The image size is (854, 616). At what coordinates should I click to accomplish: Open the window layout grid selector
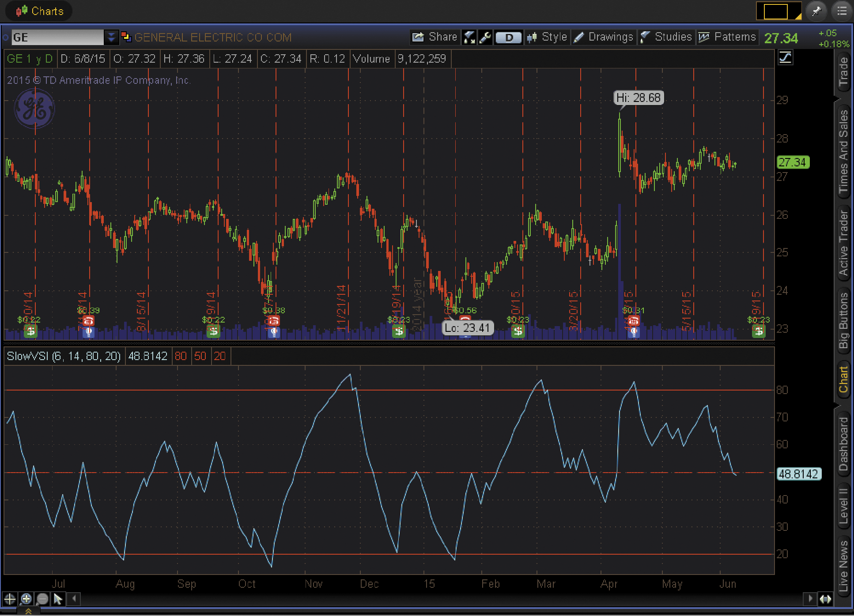(779, 11)
